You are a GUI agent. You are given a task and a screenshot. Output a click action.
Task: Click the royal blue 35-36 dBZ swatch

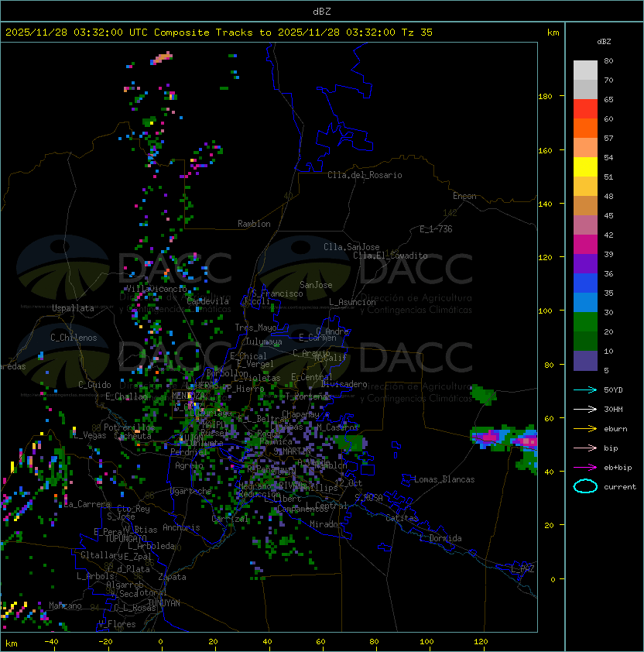(x=585, y=283)
